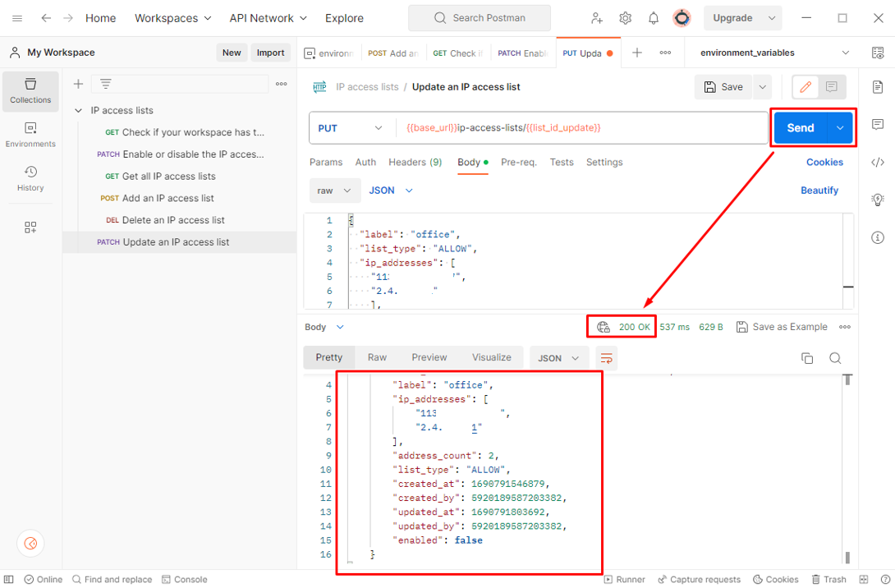Toggle the Console panel in status bar
The image size is (895, 588).
point(183,579)
